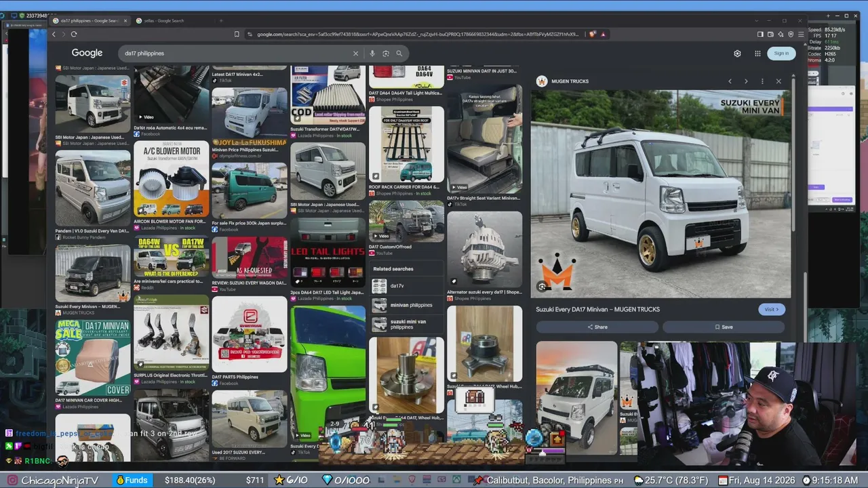Save the previewed image

(724, 327)
